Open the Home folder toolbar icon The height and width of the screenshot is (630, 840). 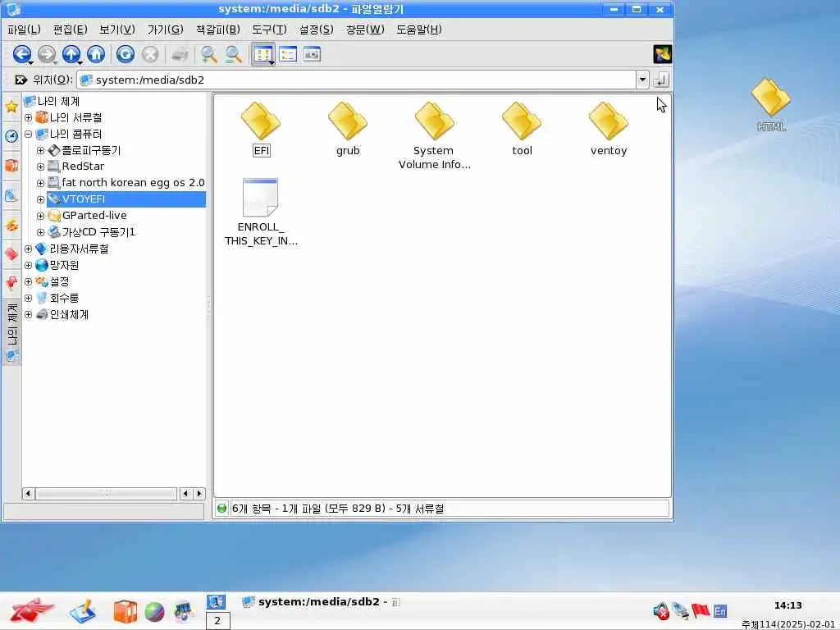pyautogui.click(x=96, y=54)
